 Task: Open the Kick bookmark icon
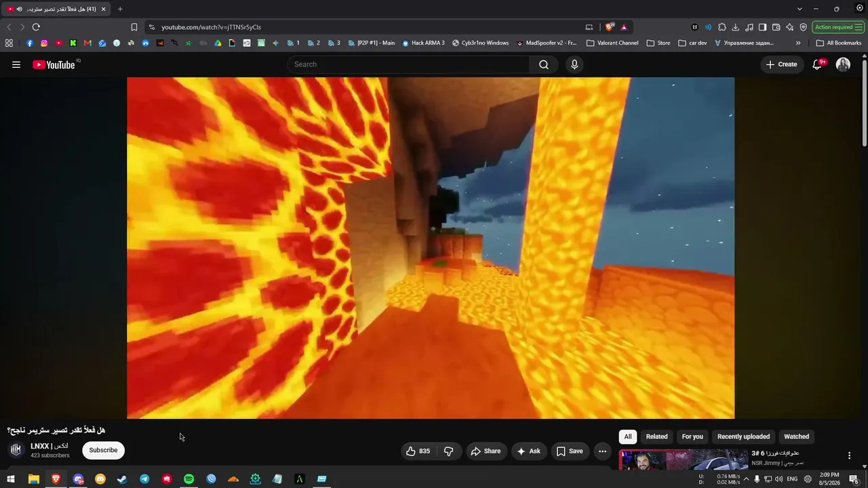73,43
